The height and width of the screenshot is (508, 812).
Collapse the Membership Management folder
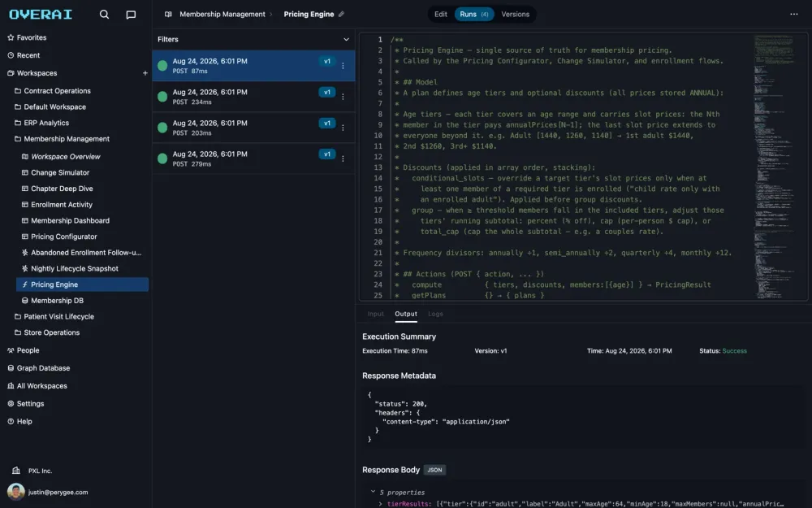67,139
